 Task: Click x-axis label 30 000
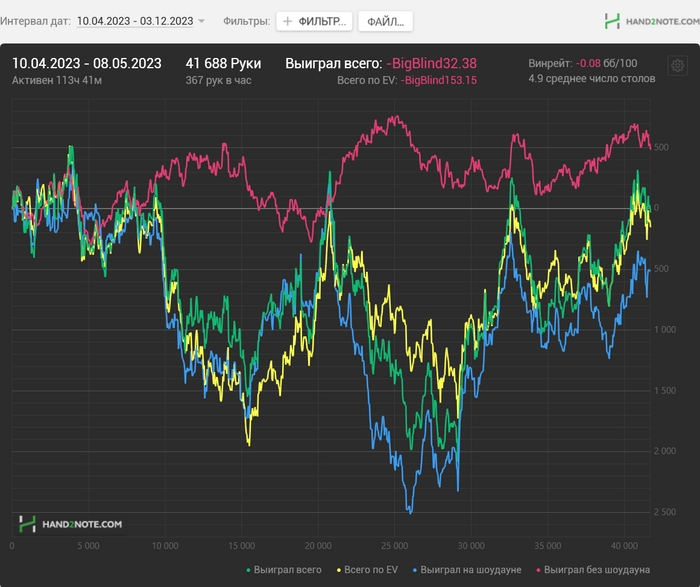click(x=471, y=545)
